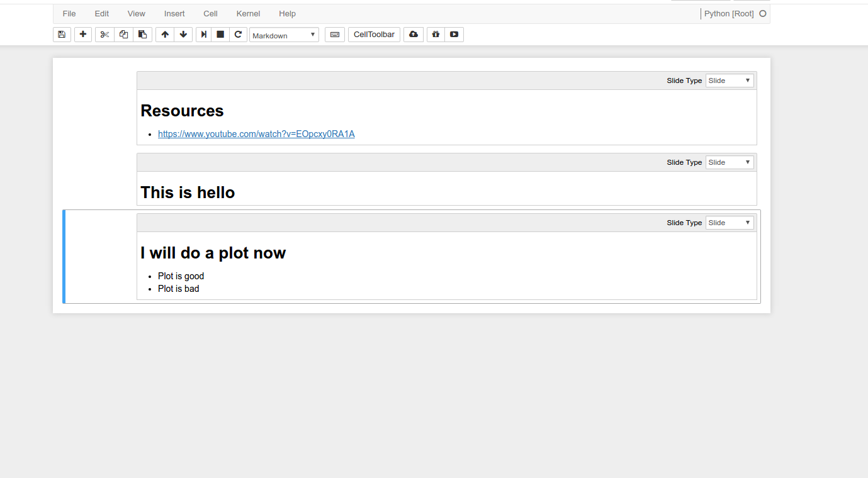Open the command palette keyboard icon

(335, 35)
